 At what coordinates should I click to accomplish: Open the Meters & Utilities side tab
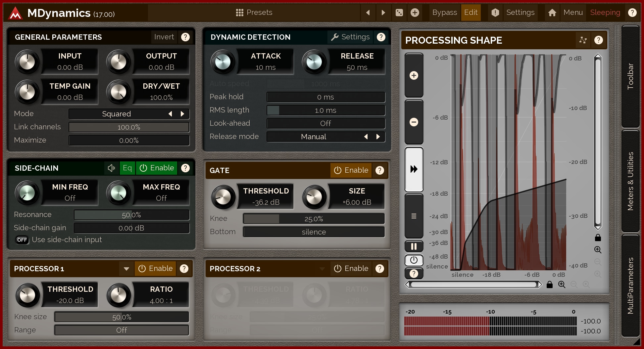point(630,181)
